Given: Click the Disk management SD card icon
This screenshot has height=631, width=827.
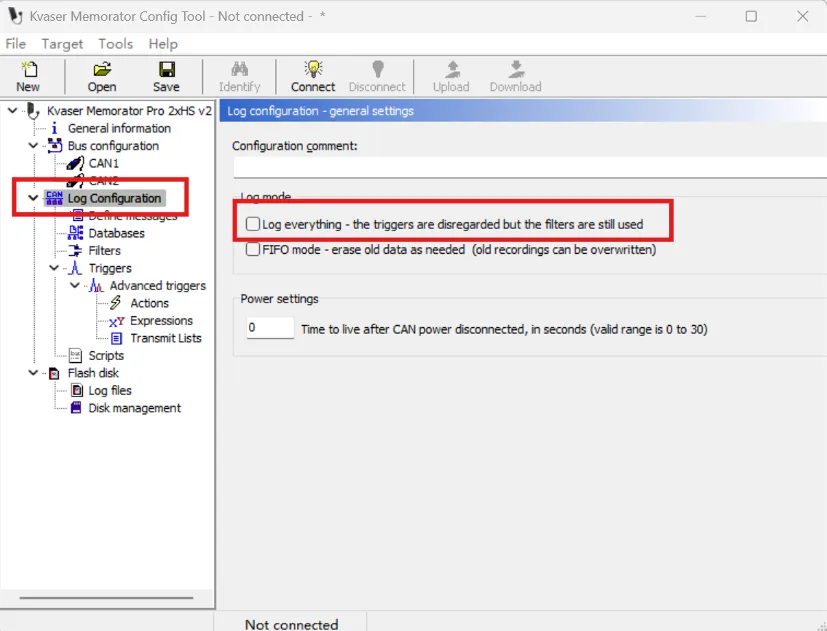Looking at the screenshot, I should click(x=76, y=408).
